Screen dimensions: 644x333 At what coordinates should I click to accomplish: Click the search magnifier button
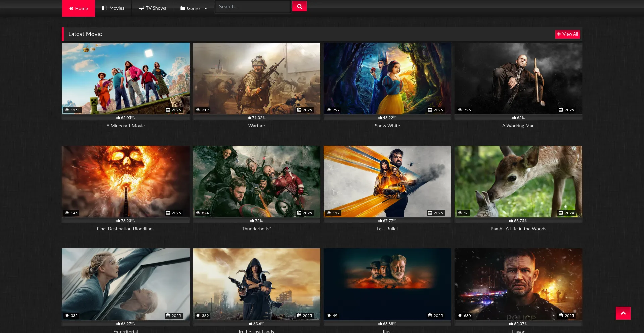(x=299, y=6)
